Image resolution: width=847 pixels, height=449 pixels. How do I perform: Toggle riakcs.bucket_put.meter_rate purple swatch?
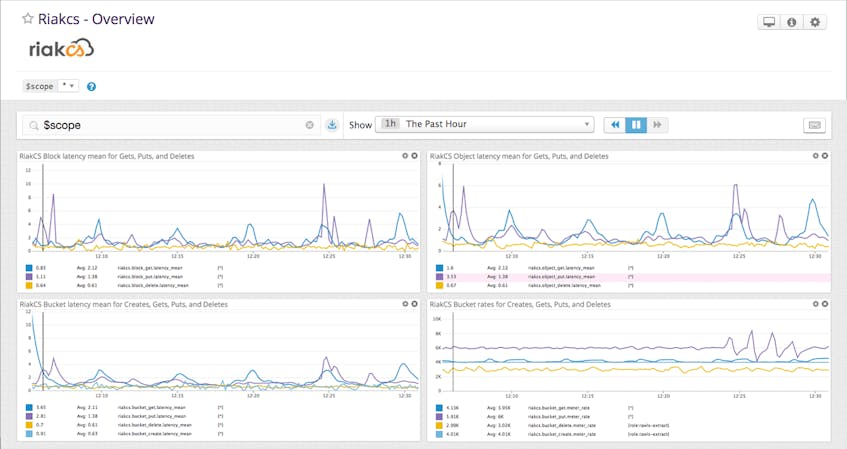439,417
